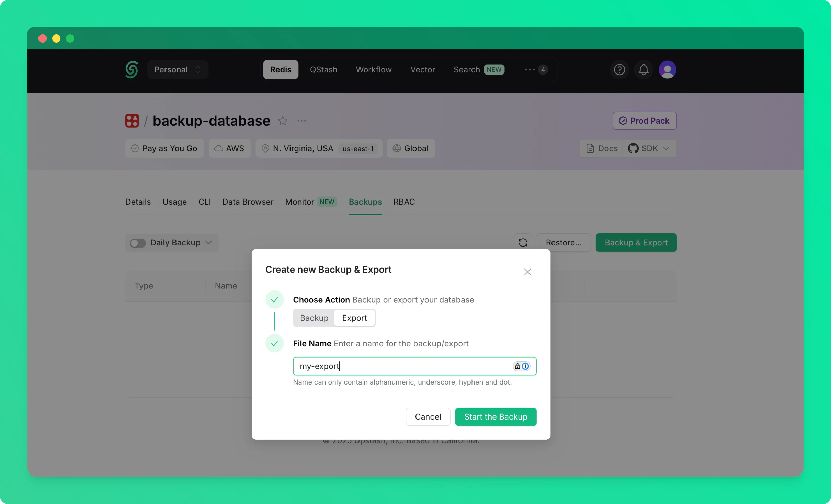Click the password manager icon in field
Image resolution: width=831 pixels, height=504 pixels.
click(x=521, y=366)
